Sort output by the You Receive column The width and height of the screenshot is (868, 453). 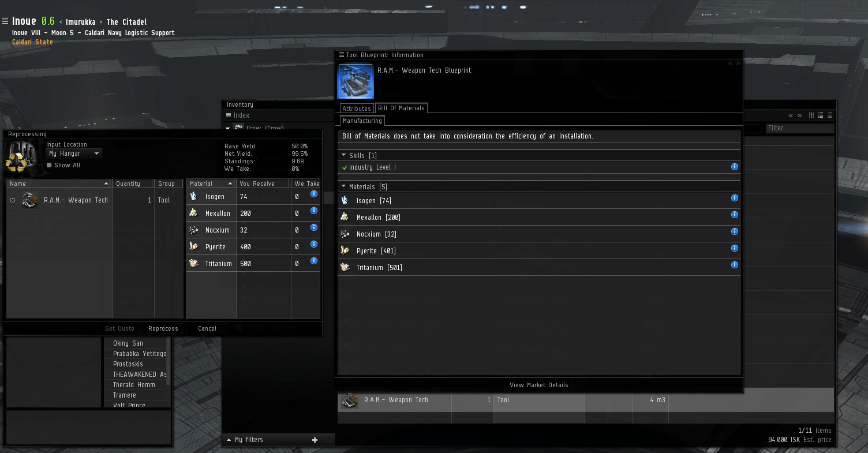click(263, 184)
